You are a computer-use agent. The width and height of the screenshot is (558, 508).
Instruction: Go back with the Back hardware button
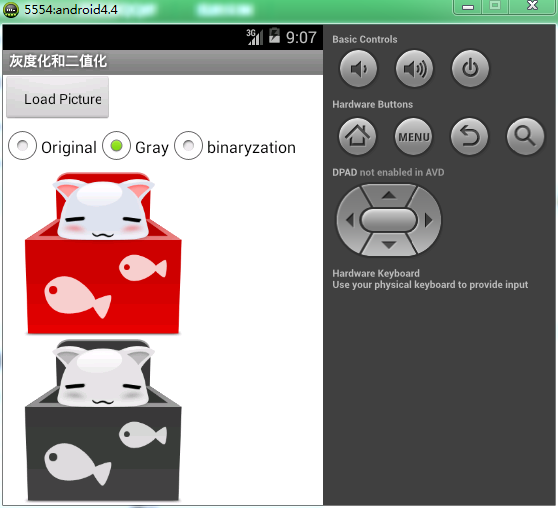click(x=469, y=136)
